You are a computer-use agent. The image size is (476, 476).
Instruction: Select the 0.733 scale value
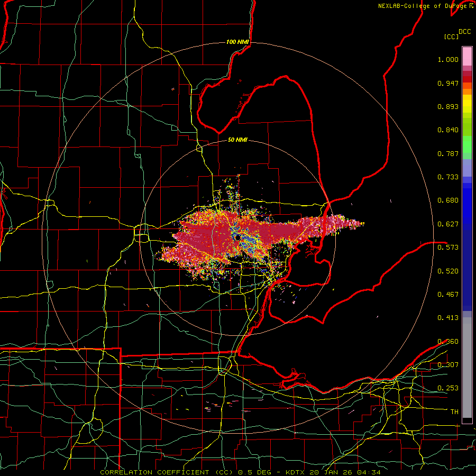[x=448, y=177]
